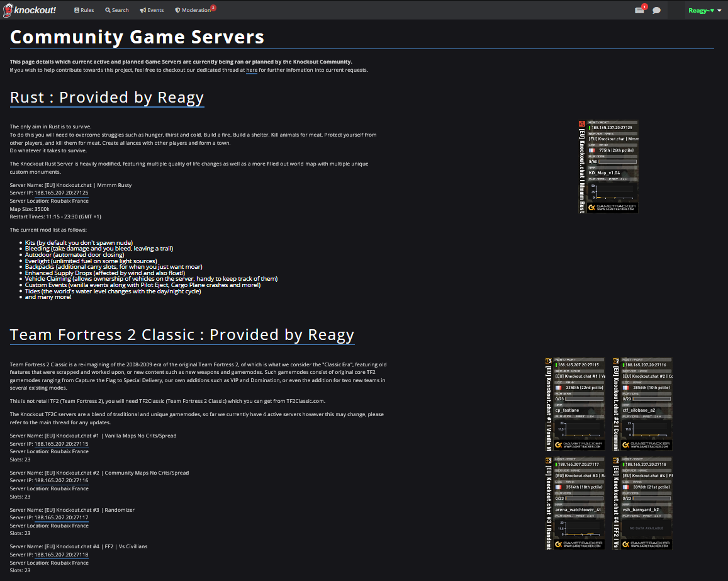Click 'The only aim in Rust is to survive.' text
The width and height of the screenshot is (728, 581).
point(50,127)
